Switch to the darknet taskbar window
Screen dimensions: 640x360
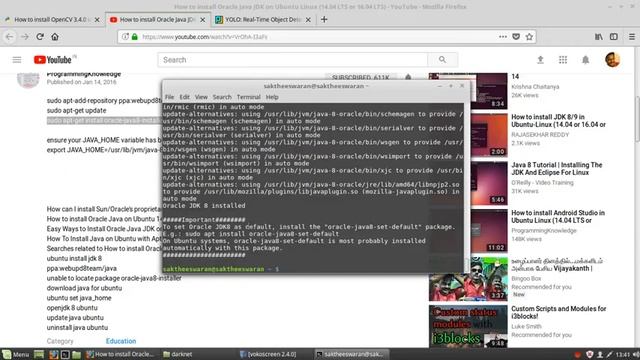click(178, 354)
